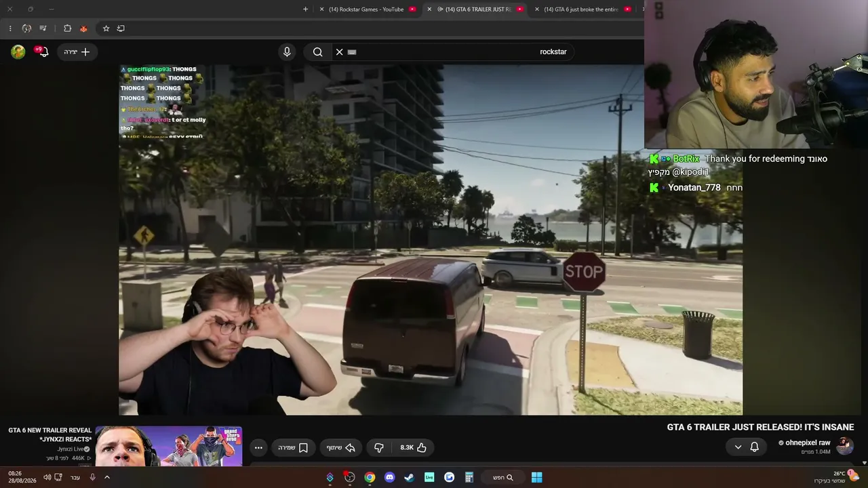Screen dimensions: 868x488
Task: Switch to Rockstar Games - YouTube tab
Action: 366,9
